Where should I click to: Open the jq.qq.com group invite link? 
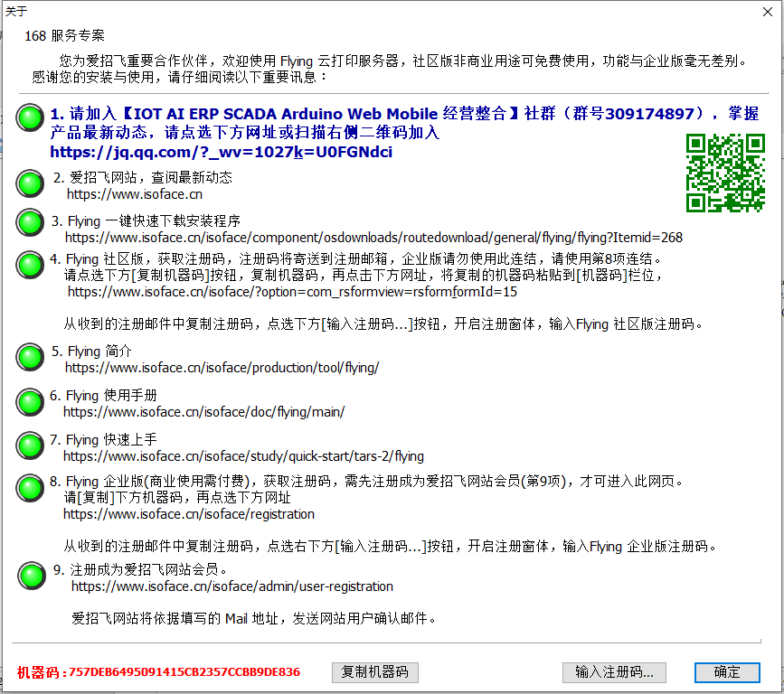click(221, 152)
